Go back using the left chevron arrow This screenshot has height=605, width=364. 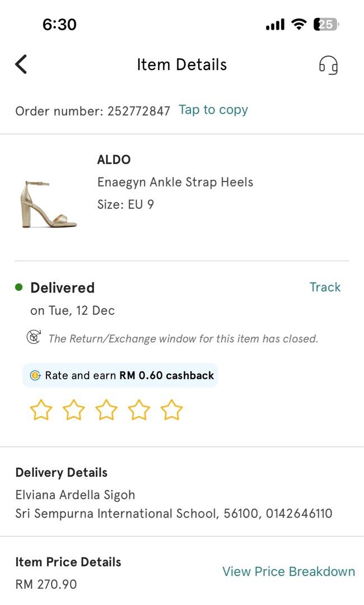(21, 64)
